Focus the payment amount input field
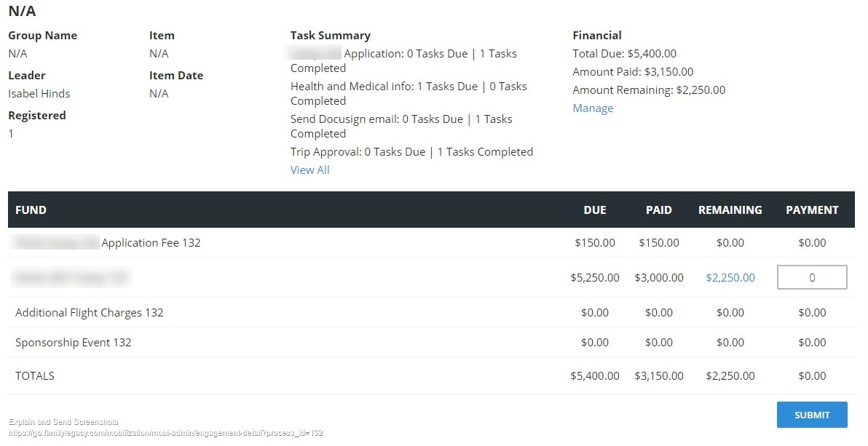Screen dimensions: 868x446 coord(812,278)
